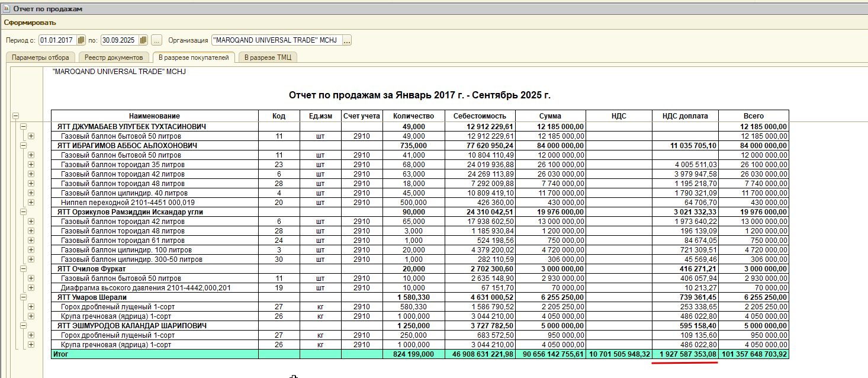Switch to the Параметры отбора tab
Image resolution: width=868 pixels, height=378 pixels.
click(41, 57)
